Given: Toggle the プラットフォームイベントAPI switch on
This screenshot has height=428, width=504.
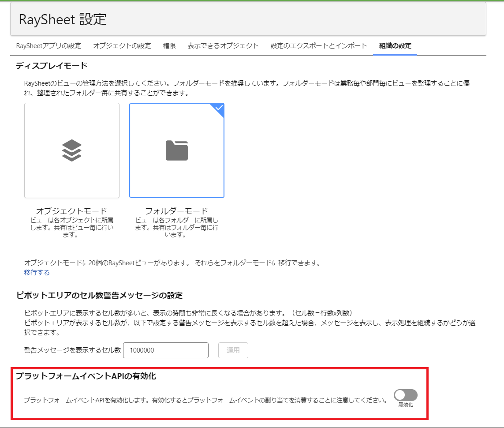Looking at the screenshot, I should pyautogui.click(x=405, y=395).
